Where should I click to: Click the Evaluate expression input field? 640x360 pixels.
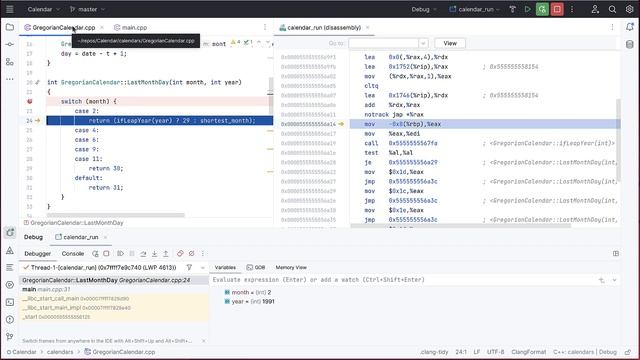[x=402, y=280]
